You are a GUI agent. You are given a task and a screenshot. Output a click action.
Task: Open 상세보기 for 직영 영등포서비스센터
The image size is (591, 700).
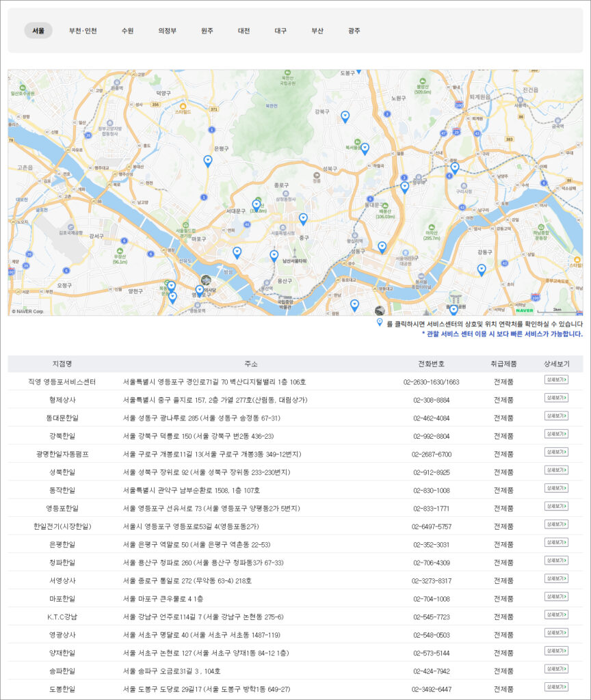tap(556, 379)
